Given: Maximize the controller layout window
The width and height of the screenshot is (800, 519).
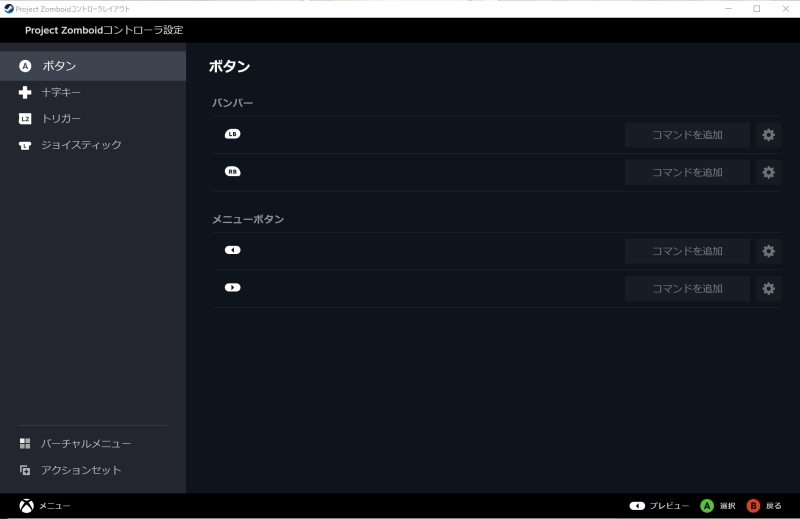Looking at the screenshot, I should 757,9.
